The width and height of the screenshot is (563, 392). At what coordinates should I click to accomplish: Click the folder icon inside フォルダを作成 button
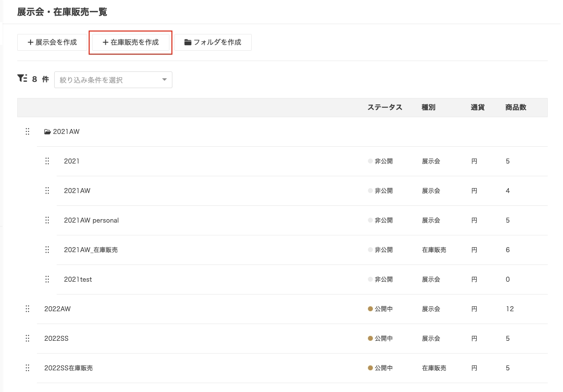pyautogui.click(x=188, y=42)
